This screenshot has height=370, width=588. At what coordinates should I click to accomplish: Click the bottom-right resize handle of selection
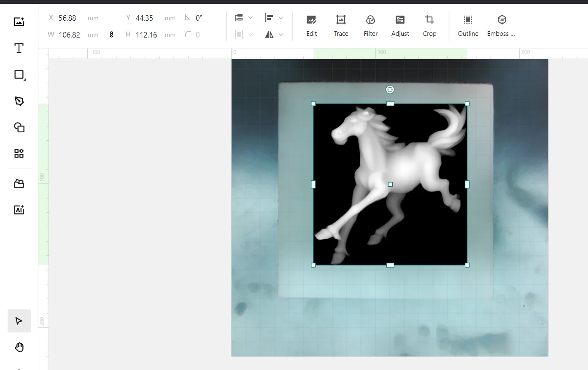coord(467,265)
